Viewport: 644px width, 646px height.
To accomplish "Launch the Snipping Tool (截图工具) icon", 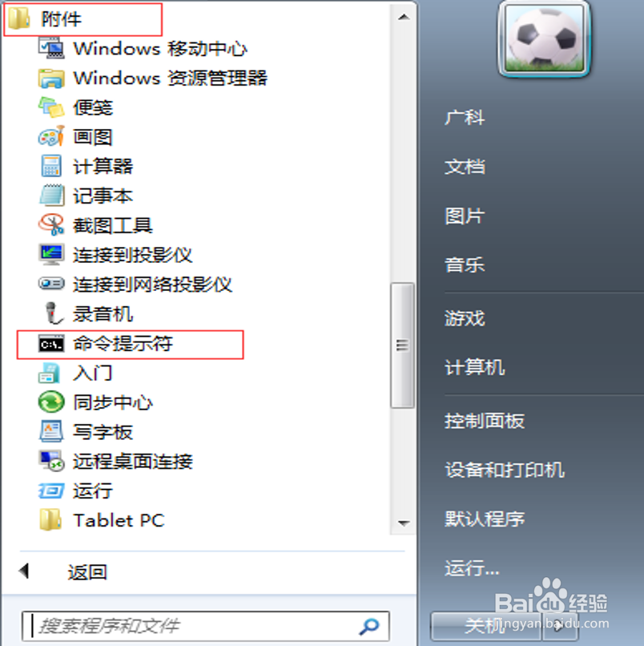I will [51, 225].
